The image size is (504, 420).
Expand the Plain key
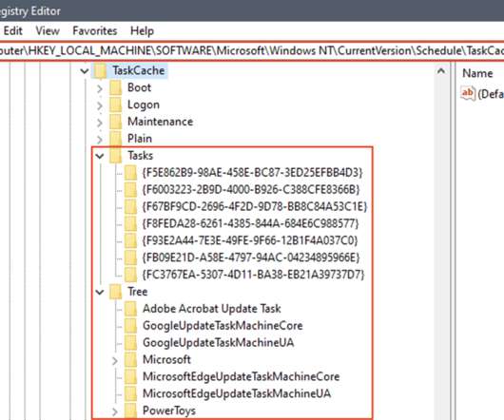click(x=100, y=139)
